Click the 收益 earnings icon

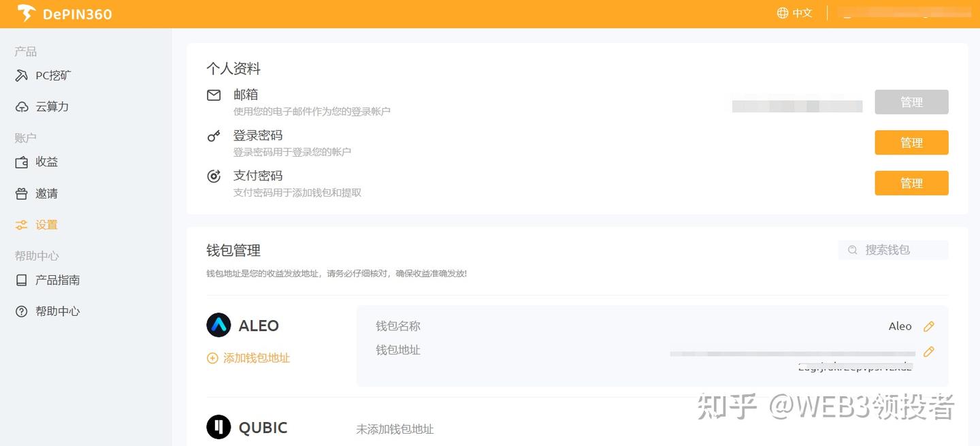21,161
